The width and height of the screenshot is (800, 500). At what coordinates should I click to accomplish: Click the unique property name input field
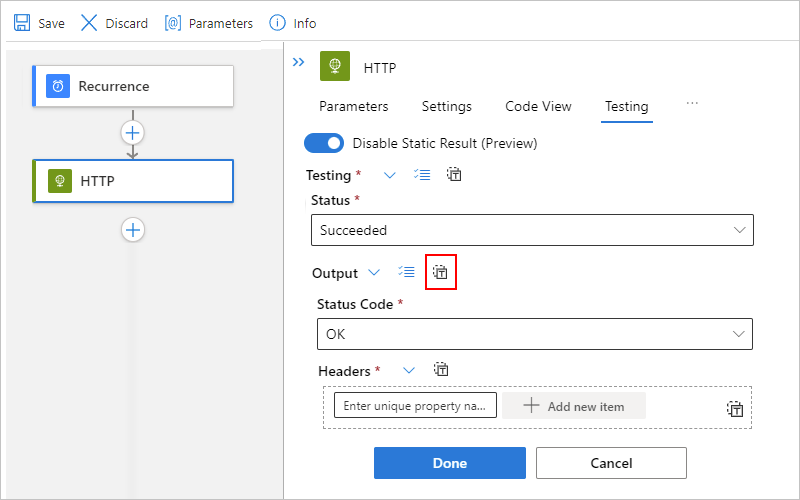[415, 406]
